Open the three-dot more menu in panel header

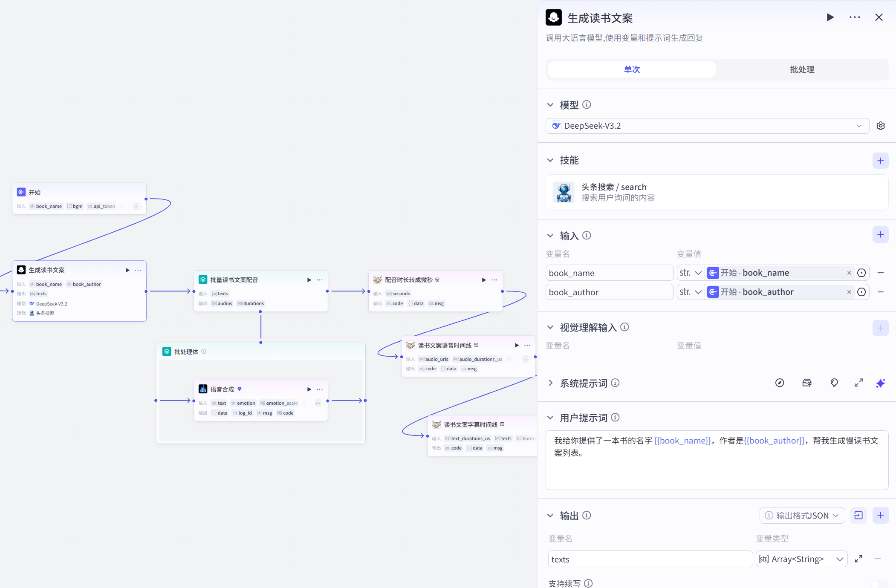(x=855, y=17)
